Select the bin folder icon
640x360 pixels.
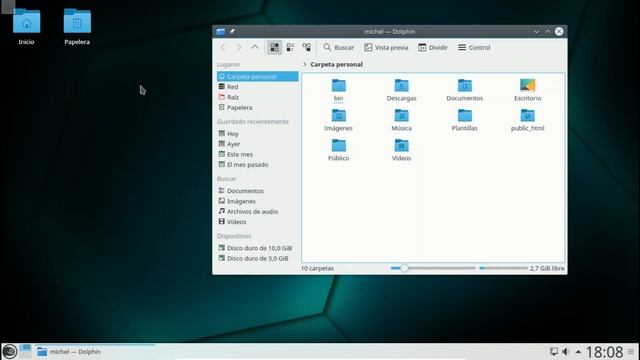click(338, 85)
